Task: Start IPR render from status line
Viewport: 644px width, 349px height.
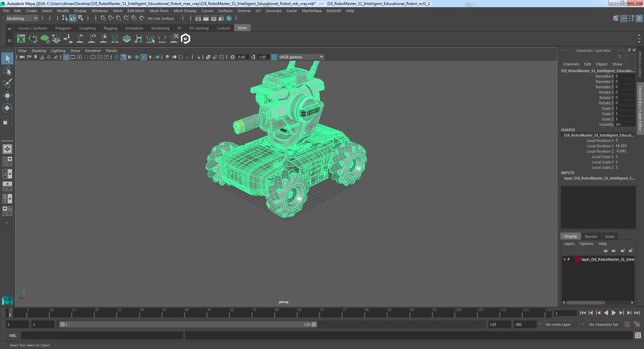Action: (x=214, y=18)
